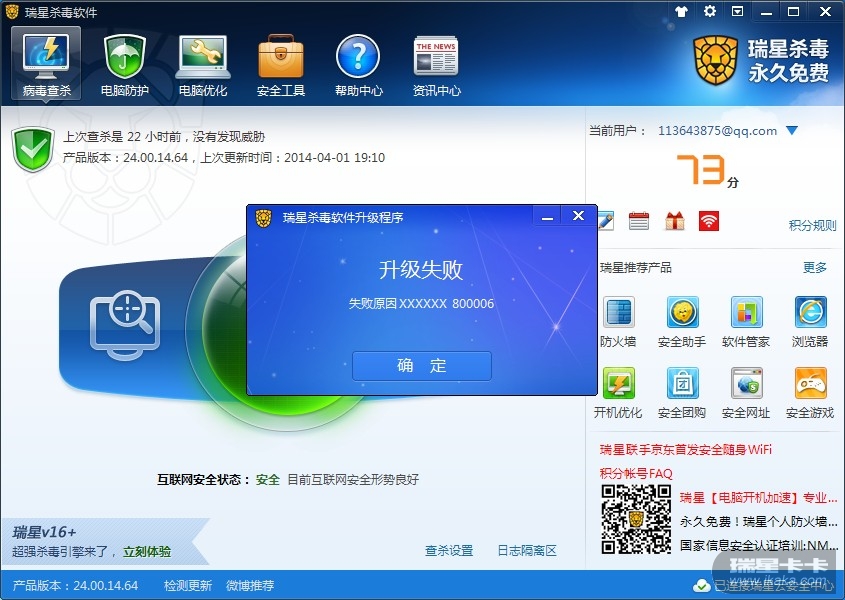The width and height of the screenshot is (845, 600).
Task: Click 国家信息安全认证培训 news link
Action: (759, 546)
